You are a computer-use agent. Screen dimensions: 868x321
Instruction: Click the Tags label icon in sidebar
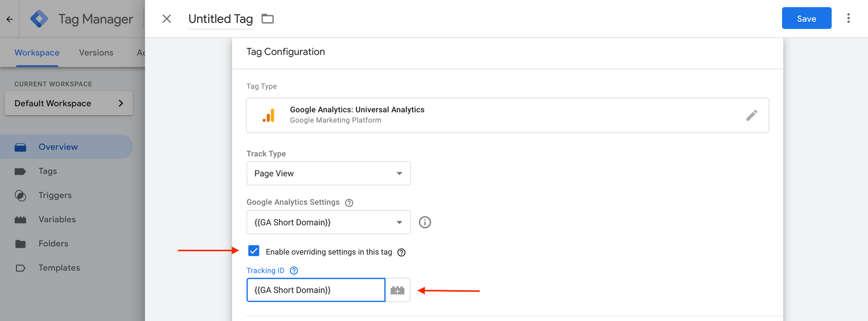tap(20, 171)
